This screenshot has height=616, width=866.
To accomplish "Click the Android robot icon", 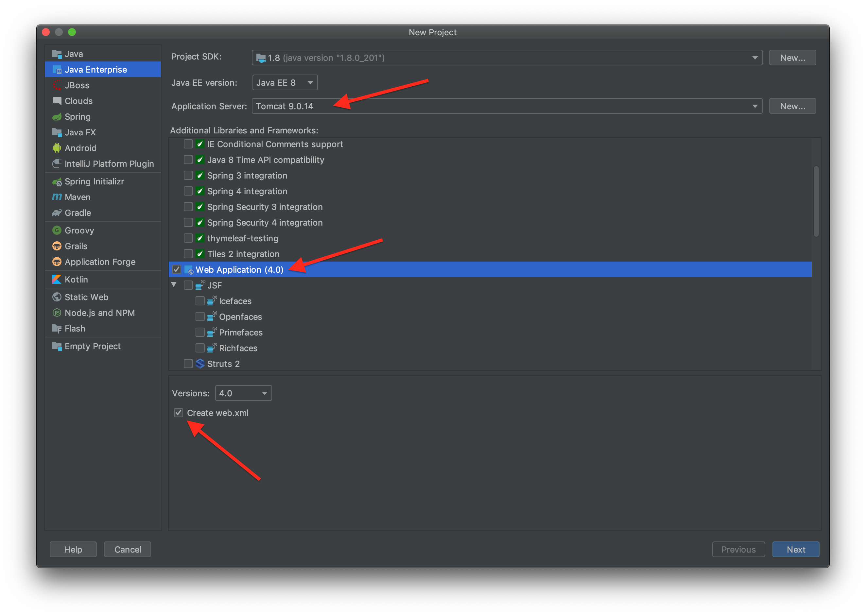I will click(57, 148).
